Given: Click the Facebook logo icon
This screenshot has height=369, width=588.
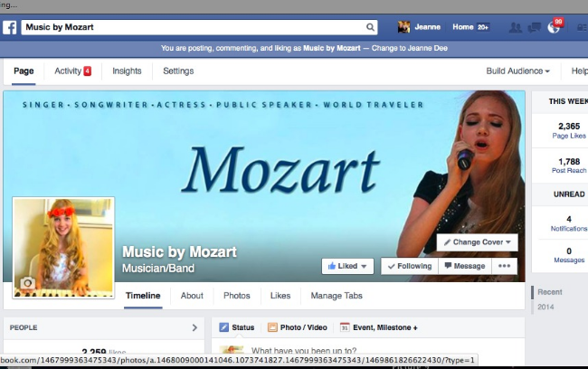Looking at the screenshot, I should [x=9, y=27].
